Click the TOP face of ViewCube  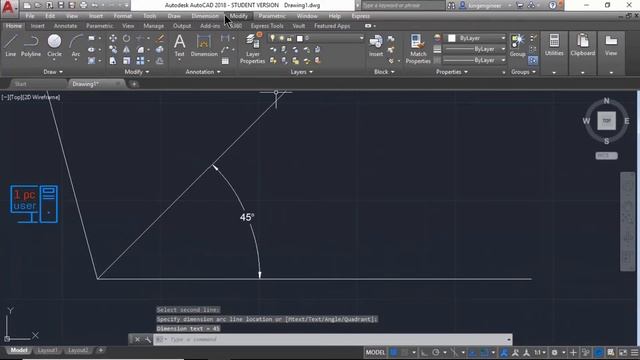607,121
